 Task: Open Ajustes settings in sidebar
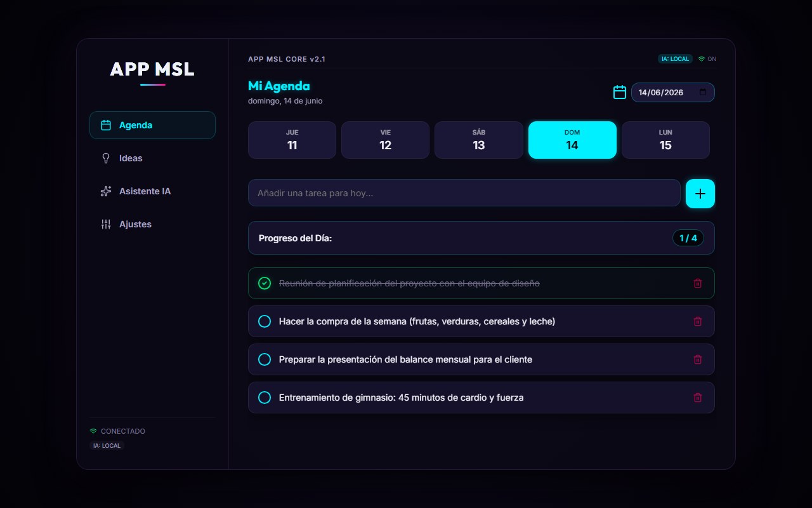[x=152, y=224]
